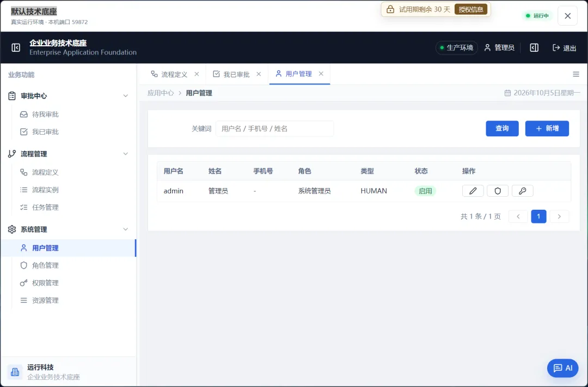The width and height of the screenshot is (588, 387).
Task: Click the 用户名 column header
Action: [173, 171]
